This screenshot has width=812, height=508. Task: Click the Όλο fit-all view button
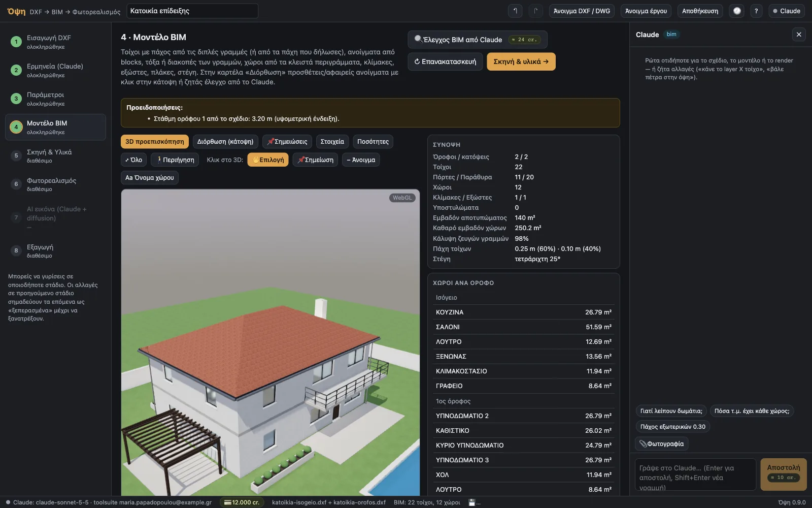coord(134,160)
